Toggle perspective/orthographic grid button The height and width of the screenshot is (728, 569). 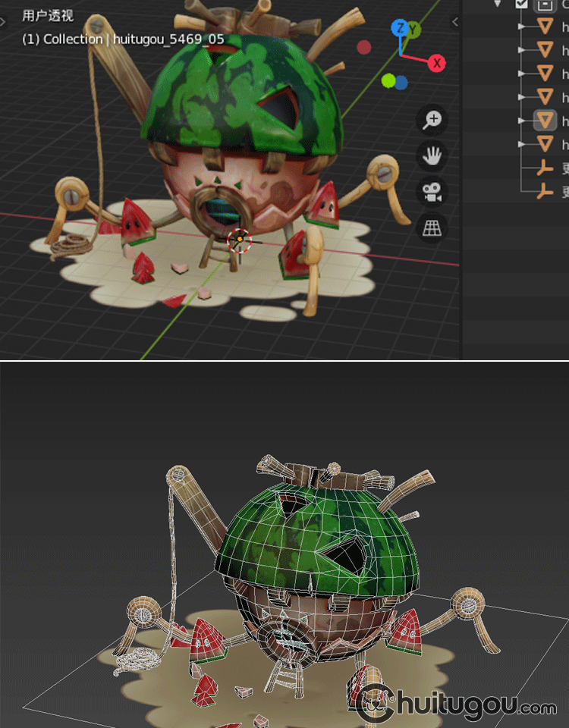pos(432,227)
